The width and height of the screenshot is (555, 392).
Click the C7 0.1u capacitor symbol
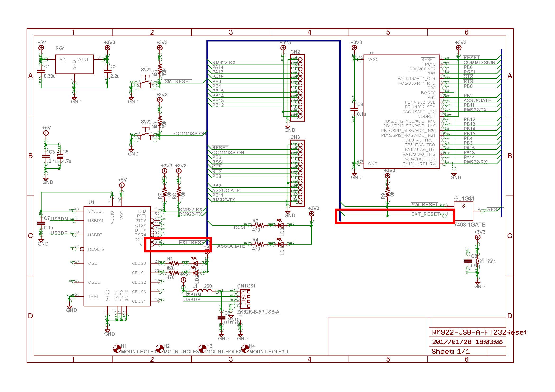[41, 223]
